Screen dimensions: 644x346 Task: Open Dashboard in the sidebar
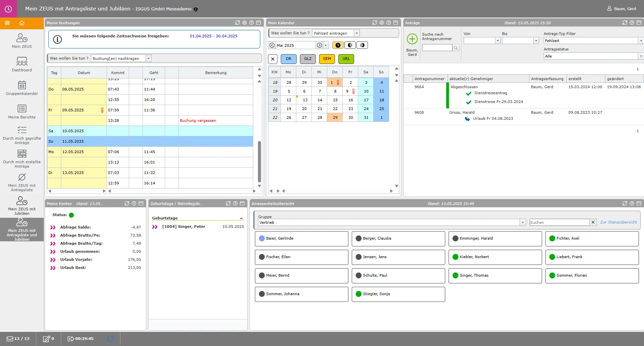(x=22, y=64)
